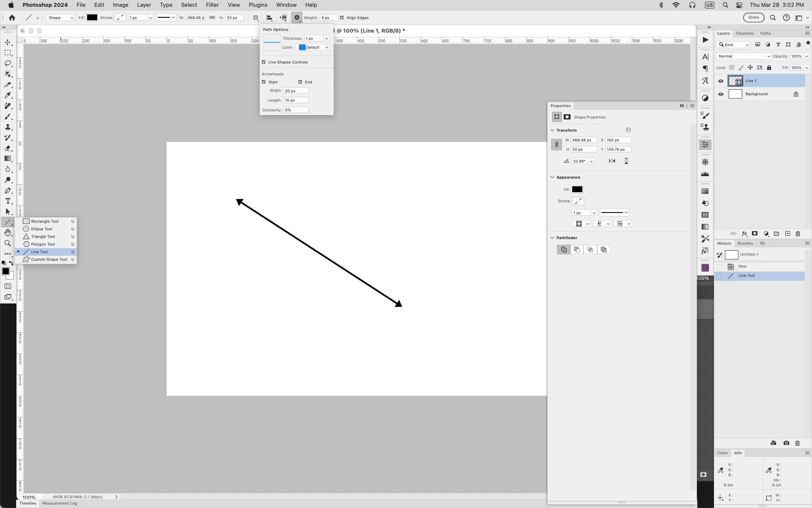The height and width of the screenshot is (508, 812).
Task: Flip horizontal icon in Transform section
Action: [x=612, y=161]
